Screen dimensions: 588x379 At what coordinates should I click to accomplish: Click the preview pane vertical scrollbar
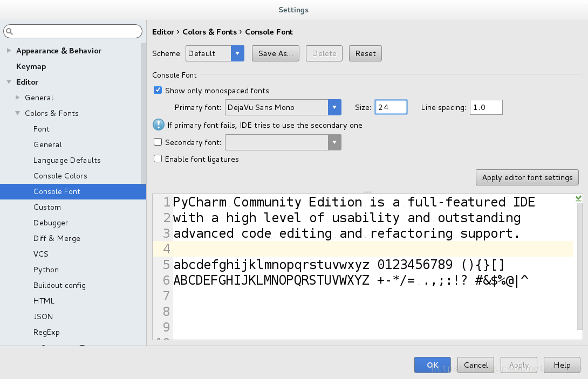(580, 267)
